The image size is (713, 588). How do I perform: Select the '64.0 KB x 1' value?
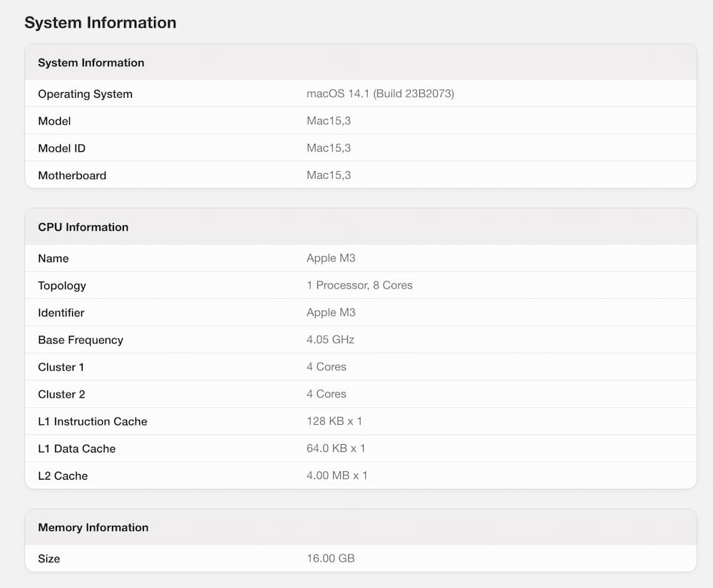(x=336, y=448)
